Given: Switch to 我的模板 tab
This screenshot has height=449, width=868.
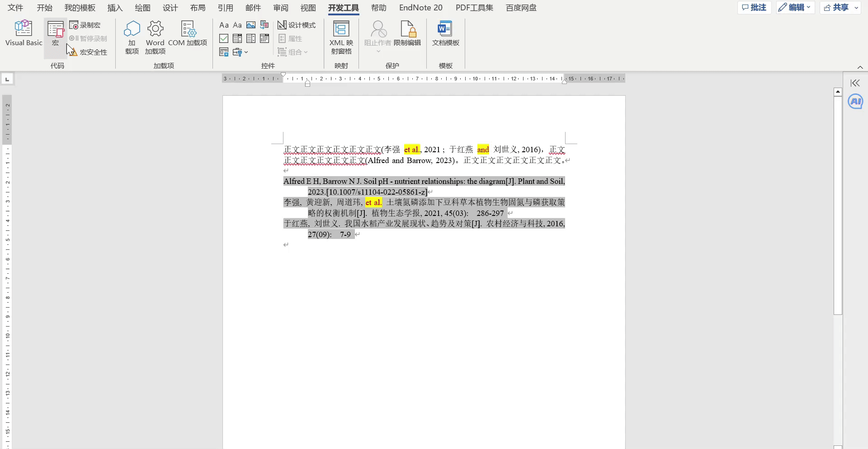Looking at the screenshot, I should [80, 8].
